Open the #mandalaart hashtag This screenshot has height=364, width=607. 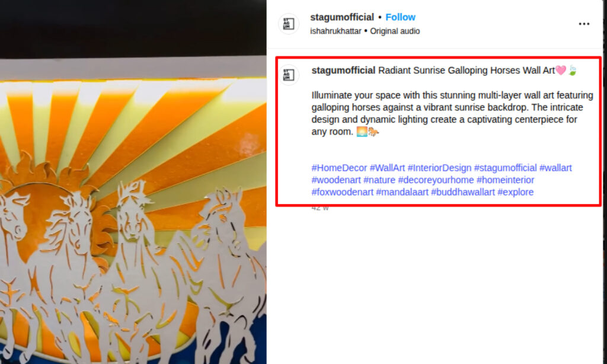click(x=402, y=192)
